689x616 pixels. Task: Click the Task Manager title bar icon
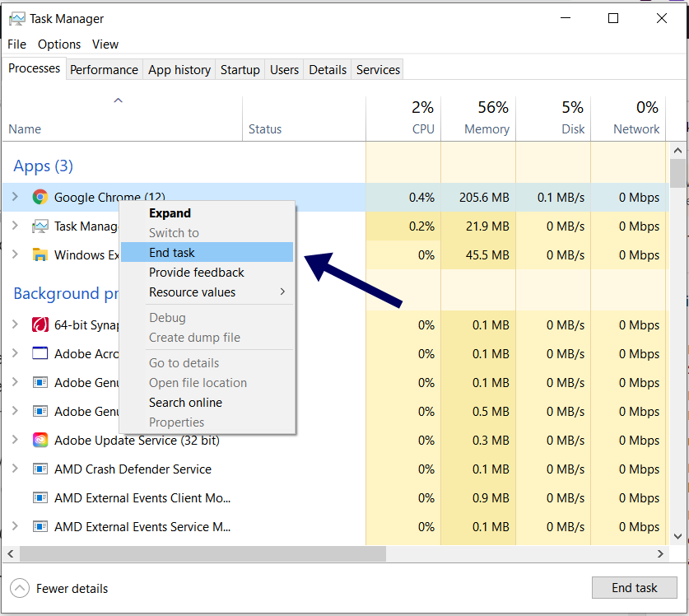18,17
